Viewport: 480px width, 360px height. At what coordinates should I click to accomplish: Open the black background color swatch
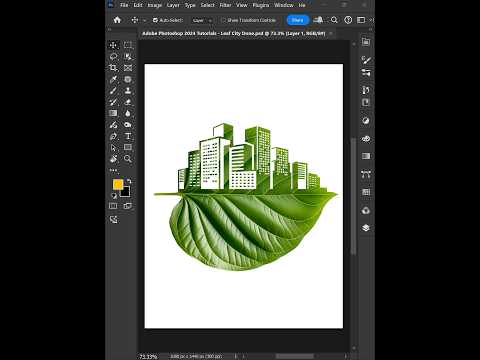coord(126,192)
